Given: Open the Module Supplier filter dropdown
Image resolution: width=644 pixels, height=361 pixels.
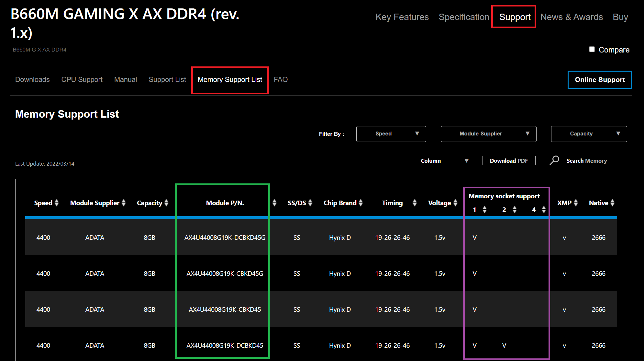Looking at the screenshot, I should [488, 134].
